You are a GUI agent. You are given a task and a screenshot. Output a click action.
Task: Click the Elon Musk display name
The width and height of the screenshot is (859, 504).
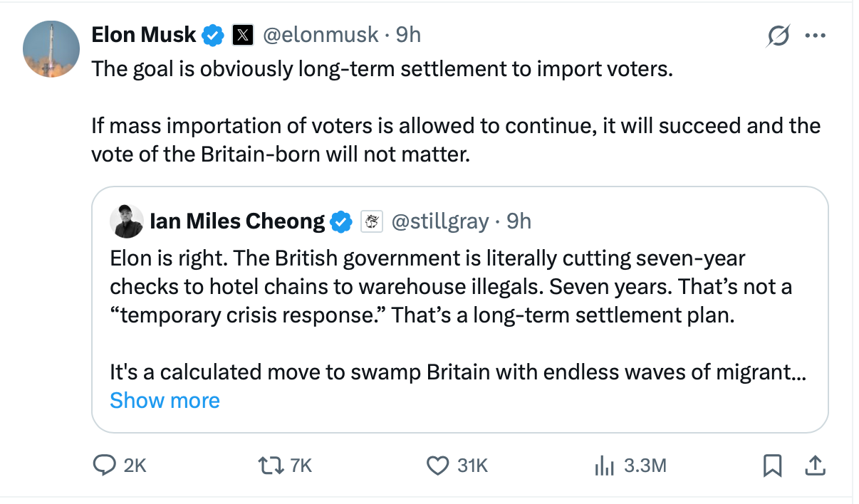pos(144,34)
